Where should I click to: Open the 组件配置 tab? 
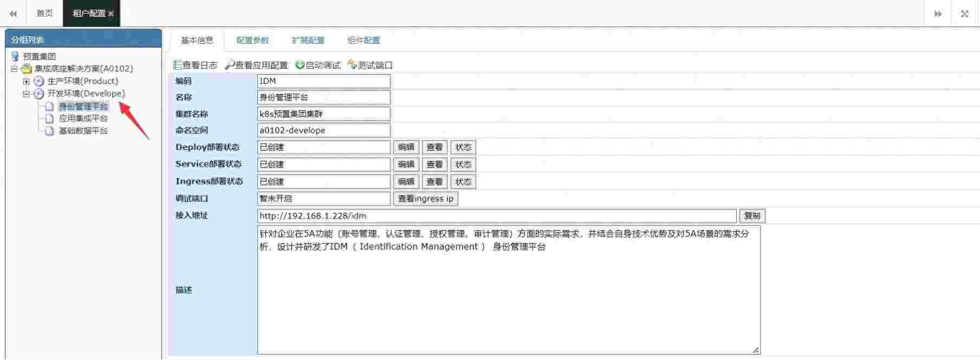pos(364,41)
